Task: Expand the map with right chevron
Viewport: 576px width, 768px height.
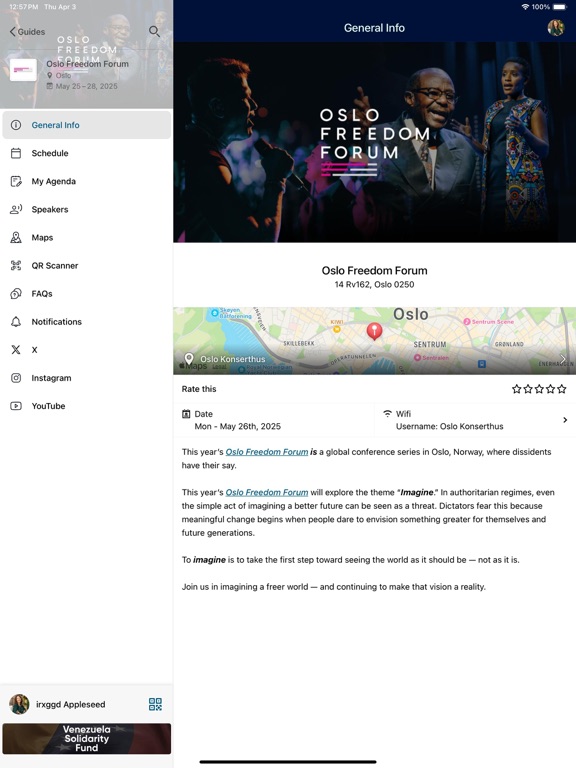Action: [563, 359]
